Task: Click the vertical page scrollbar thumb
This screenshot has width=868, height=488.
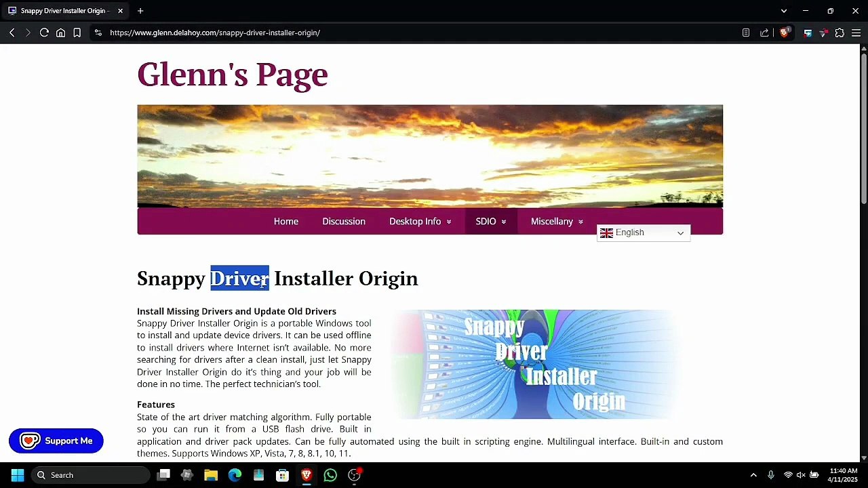Action: (864, 127)
